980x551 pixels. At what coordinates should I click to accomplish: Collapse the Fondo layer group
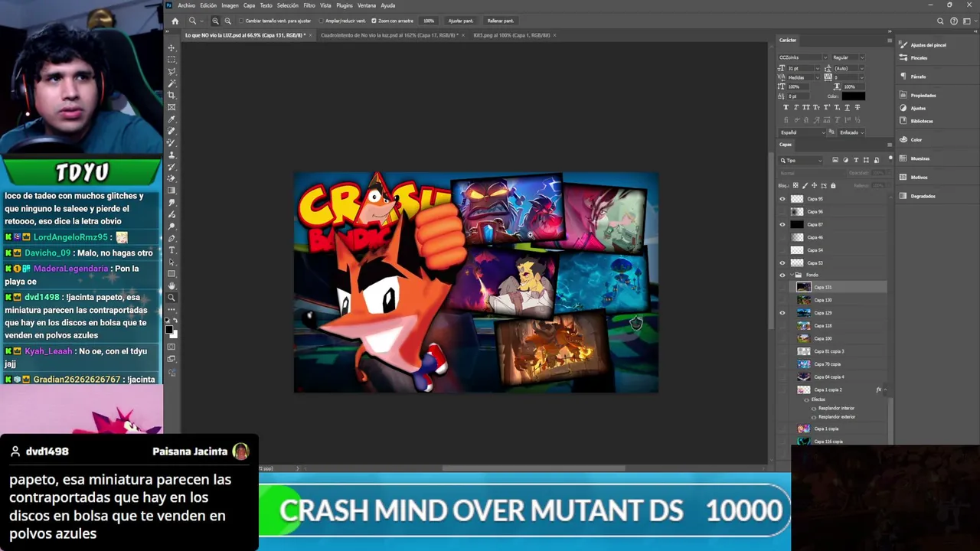point(792,275)
